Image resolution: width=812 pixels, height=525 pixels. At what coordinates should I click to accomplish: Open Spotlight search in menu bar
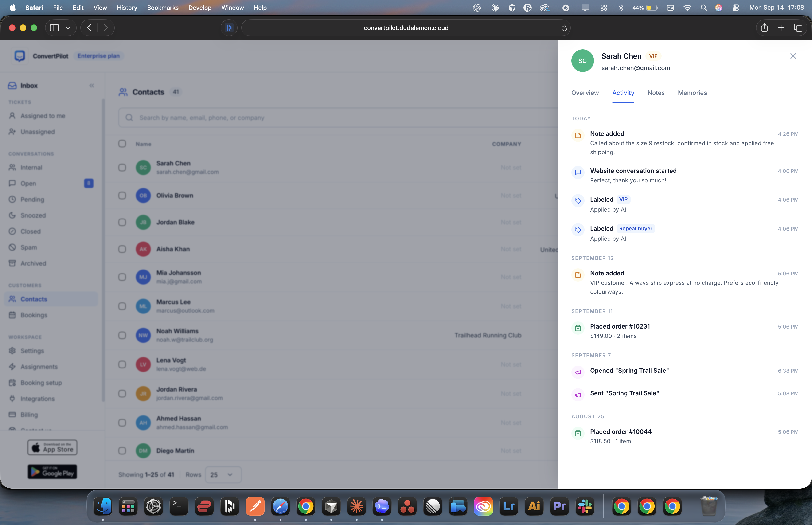(x=703, y=8)
